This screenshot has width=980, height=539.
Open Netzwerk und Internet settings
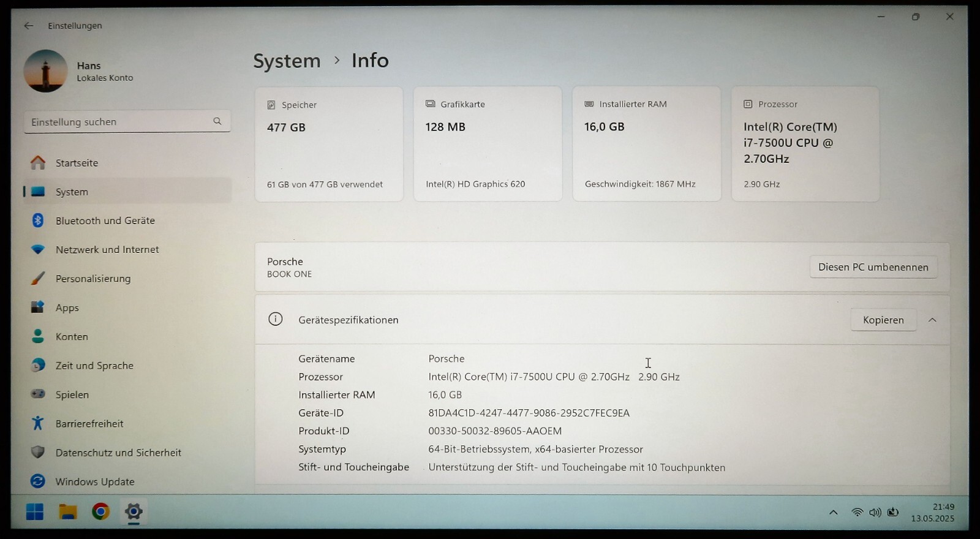[127, 249]
